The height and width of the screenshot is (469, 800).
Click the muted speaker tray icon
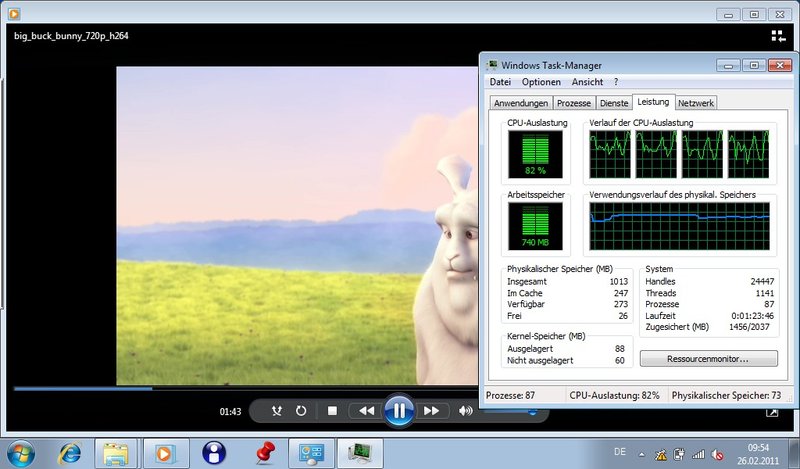click(718, 454)
